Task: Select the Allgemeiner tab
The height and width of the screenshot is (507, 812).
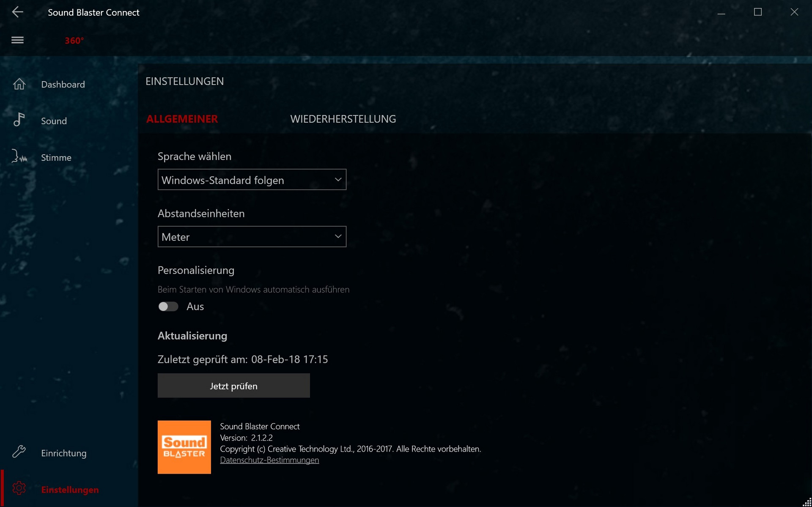Action: pos(182,119)
